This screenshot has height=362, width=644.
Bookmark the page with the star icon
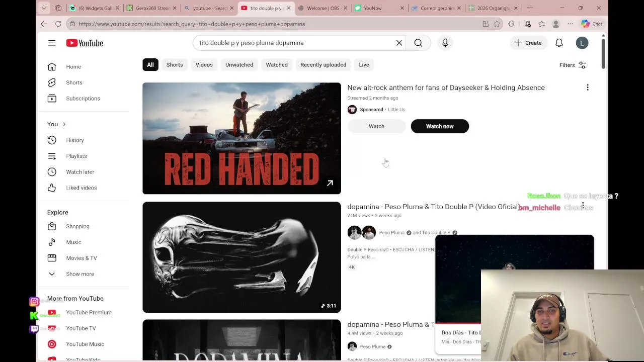point(497,24)
